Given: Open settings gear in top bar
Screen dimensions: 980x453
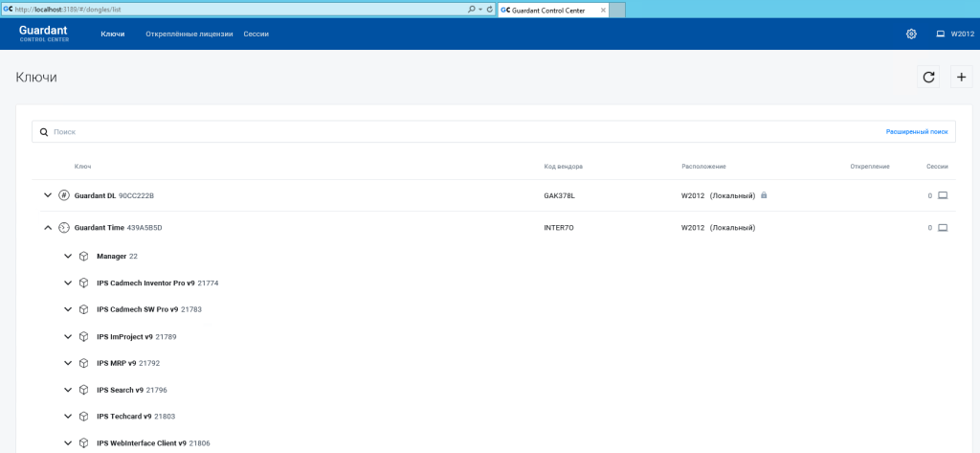Looking at the screenshot, I should coord(911,34).
